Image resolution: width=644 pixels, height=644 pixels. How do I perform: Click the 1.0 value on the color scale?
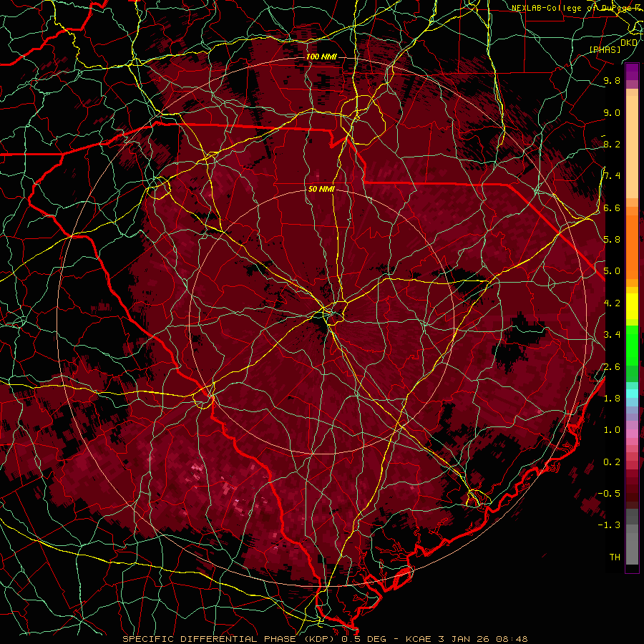612,430
